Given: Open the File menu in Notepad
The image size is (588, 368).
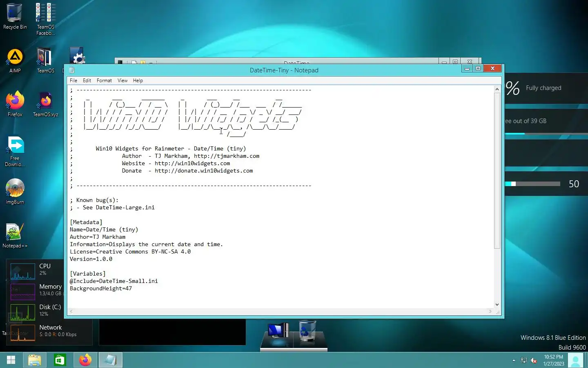Looking at the screenshot, I should (x=73, y=81).
